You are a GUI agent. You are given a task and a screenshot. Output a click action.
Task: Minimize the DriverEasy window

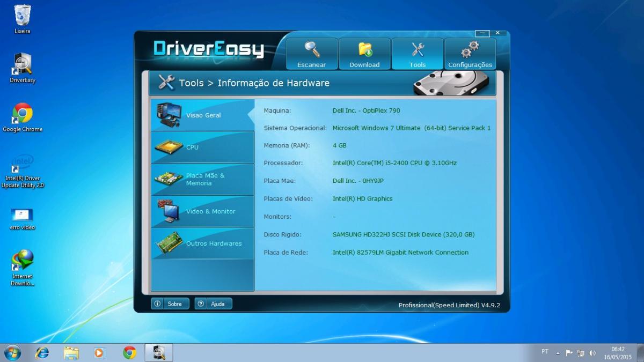[483, 33]
